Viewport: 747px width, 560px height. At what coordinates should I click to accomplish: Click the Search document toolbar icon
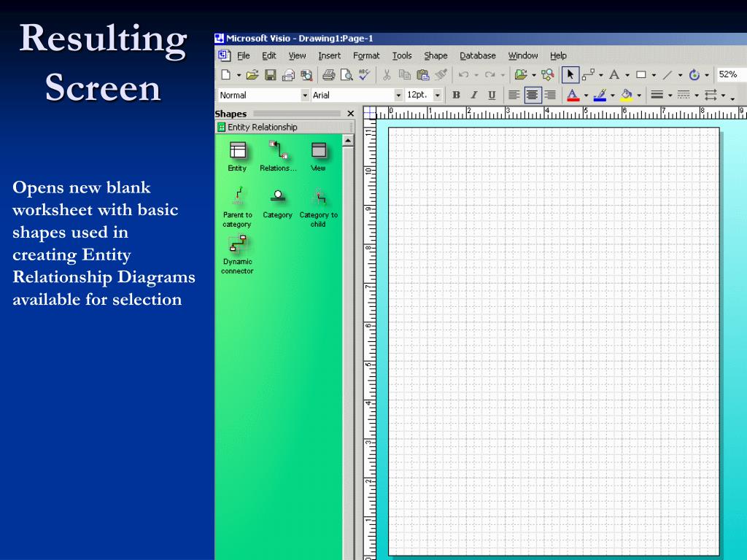(306, 75)
